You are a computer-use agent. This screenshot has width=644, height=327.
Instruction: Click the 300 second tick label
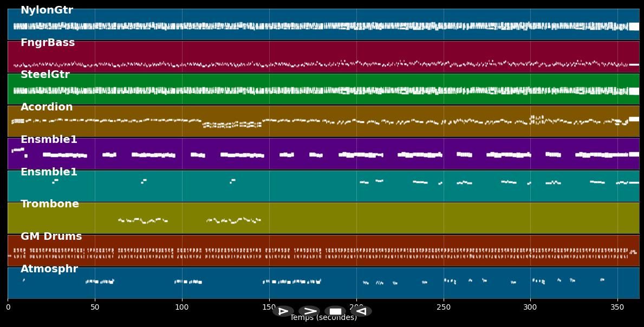[530, 307]
